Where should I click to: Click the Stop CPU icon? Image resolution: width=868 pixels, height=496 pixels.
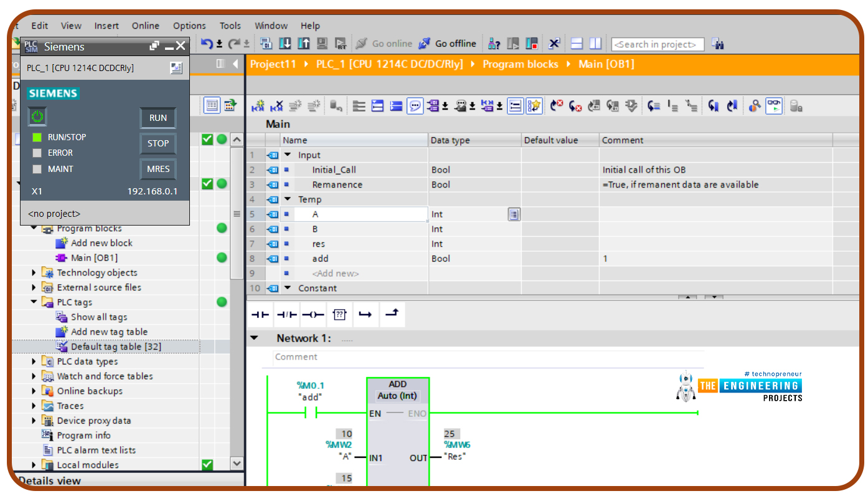(x=531, y=44)
